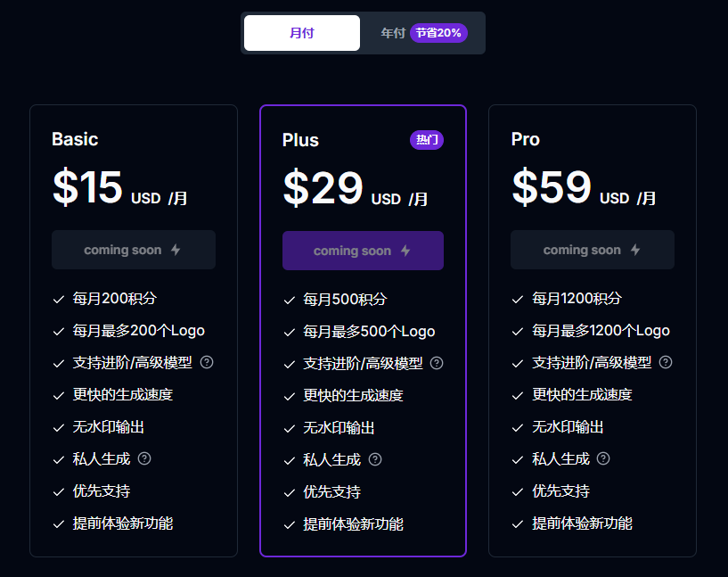Click lightning icon on Pro coming soon button
Image resolution: width=728 pixels, height=577 pixels.
tap(635, 250)
